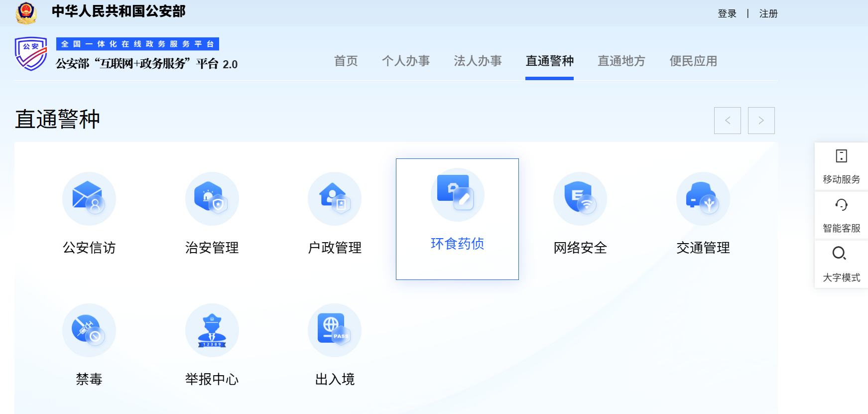868x414 pixels.
Task: Click the 举报中心 police officer icon
Action: coord(212,330)
